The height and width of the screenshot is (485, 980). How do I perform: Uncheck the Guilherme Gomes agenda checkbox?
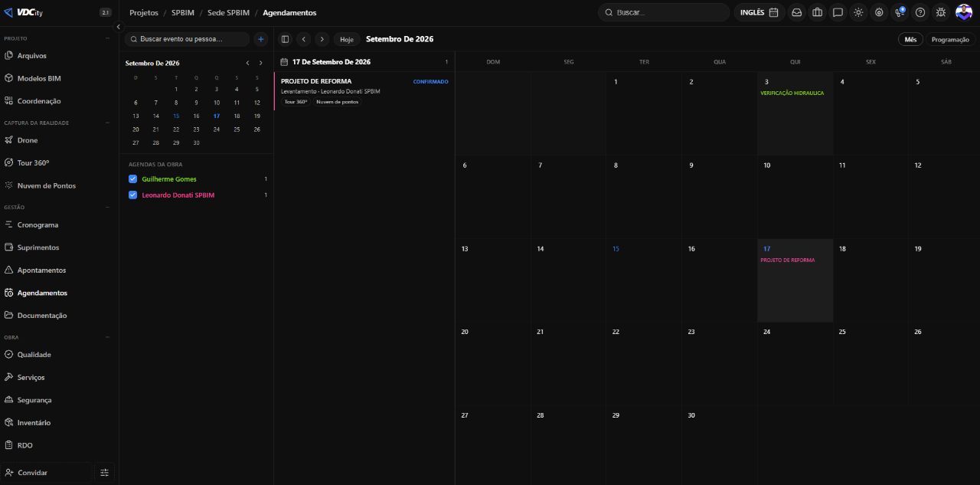click(x=132, y=179)
